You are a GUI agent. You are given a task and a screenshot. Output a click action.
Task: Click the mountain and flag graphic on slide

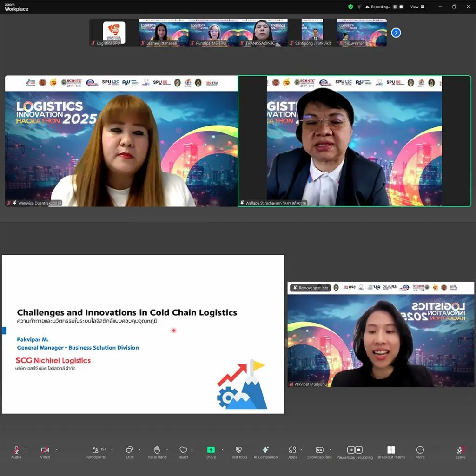click(x=242, y=384)
